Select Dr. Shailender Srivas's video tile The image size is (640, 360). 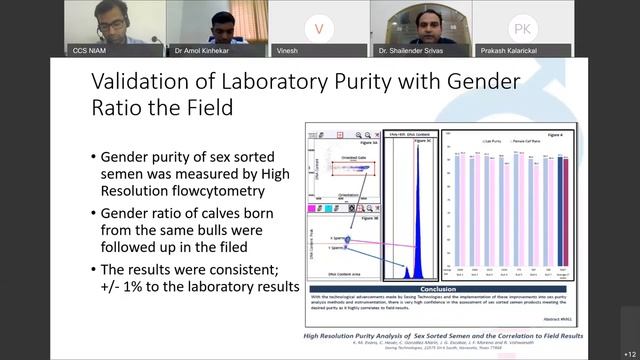click(x=421, y=28)
